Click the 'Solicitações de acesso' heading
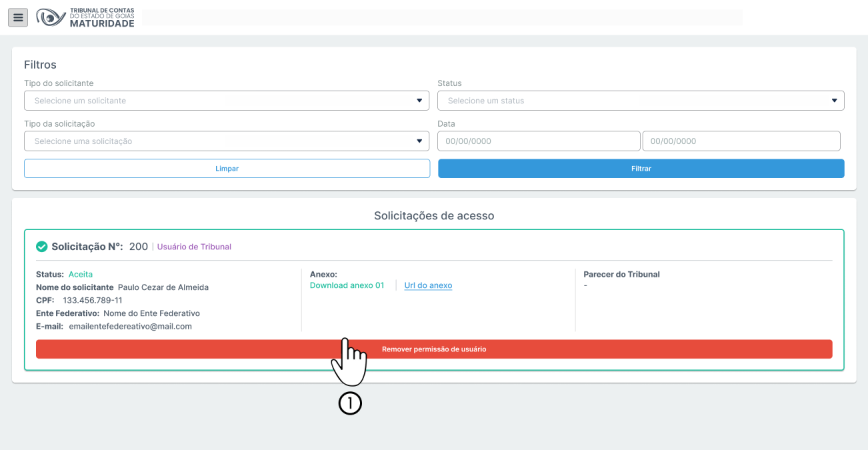 pos(434,216)
